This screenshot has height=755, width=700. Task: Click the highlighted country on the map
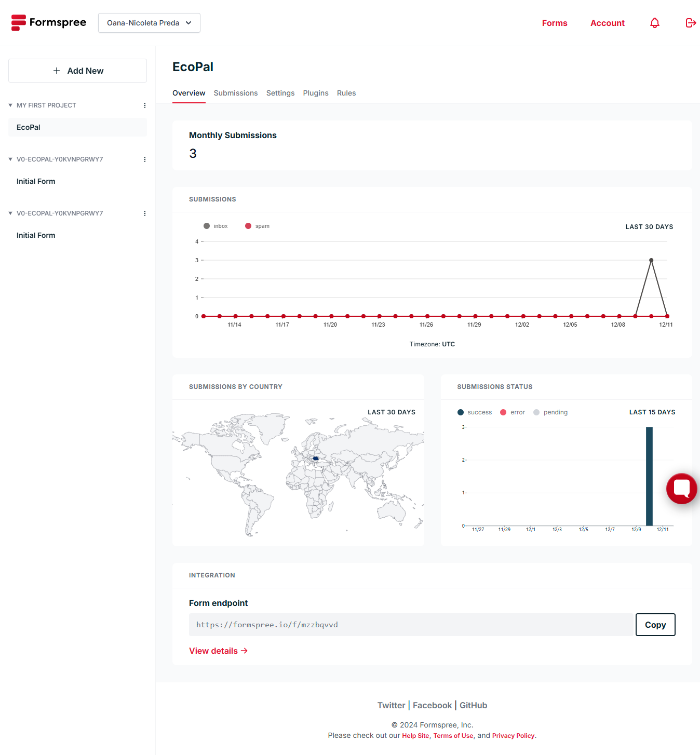315,459
